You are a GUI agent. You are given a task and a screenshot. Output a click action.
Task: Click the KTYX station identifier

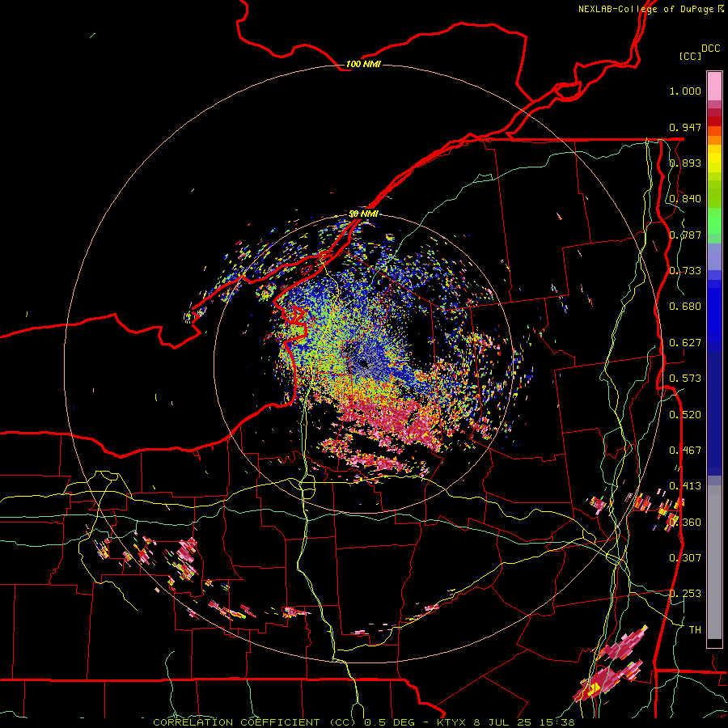coord(453,722)
